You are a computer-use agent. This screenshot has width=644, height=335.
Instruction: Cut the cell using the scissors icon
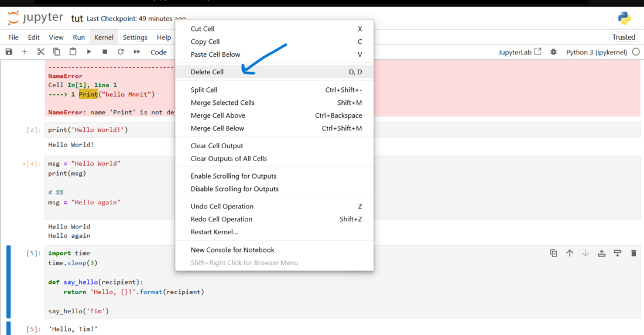click(40, 52)
